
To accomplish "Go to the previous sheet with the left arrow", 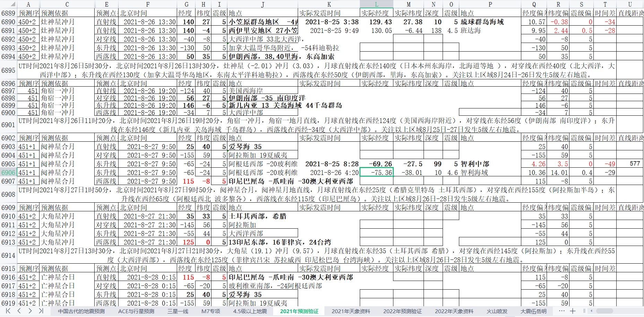I will pos(19,311).
